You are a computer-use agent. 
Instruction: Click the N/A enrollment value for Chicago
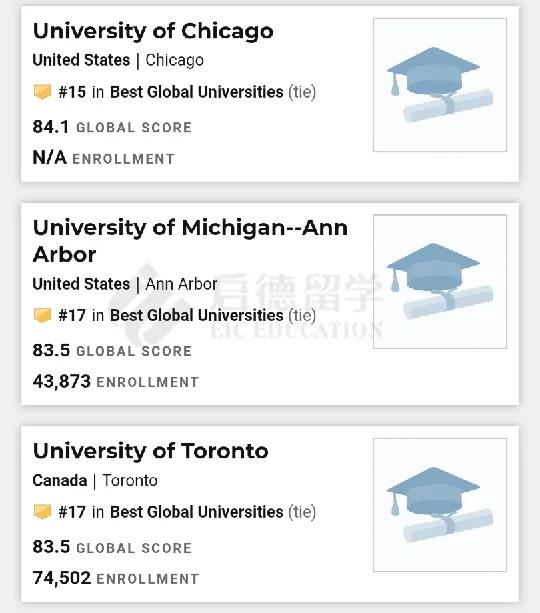(x=50, y=158)
